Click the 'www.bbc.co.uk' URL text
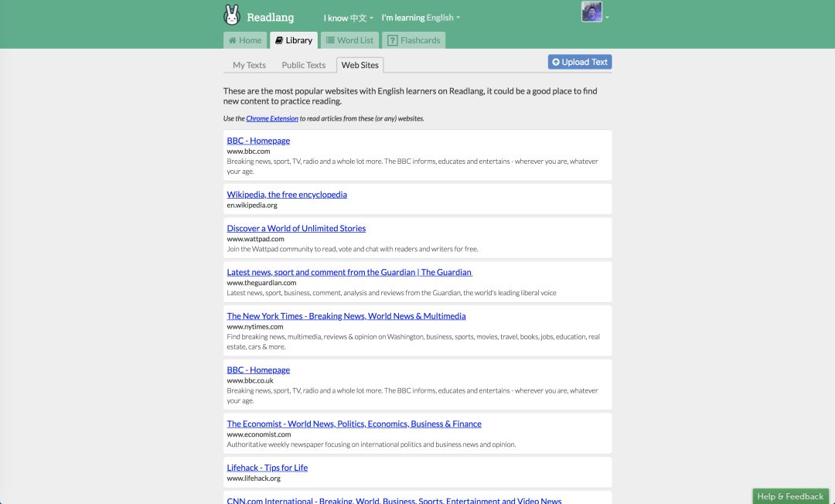 tap(250, 380)
